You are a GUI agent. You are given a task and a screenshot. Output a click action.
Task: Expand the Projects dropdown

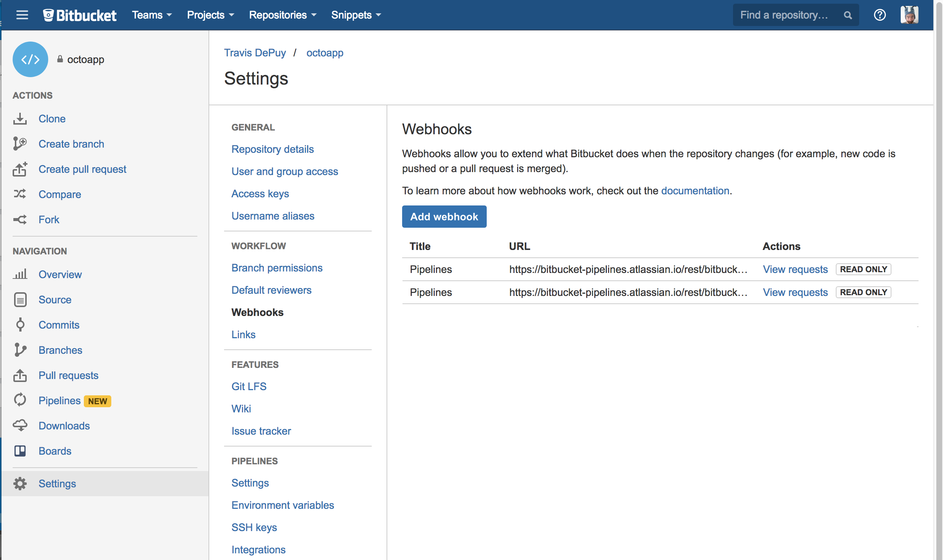[x=210, y=15]
